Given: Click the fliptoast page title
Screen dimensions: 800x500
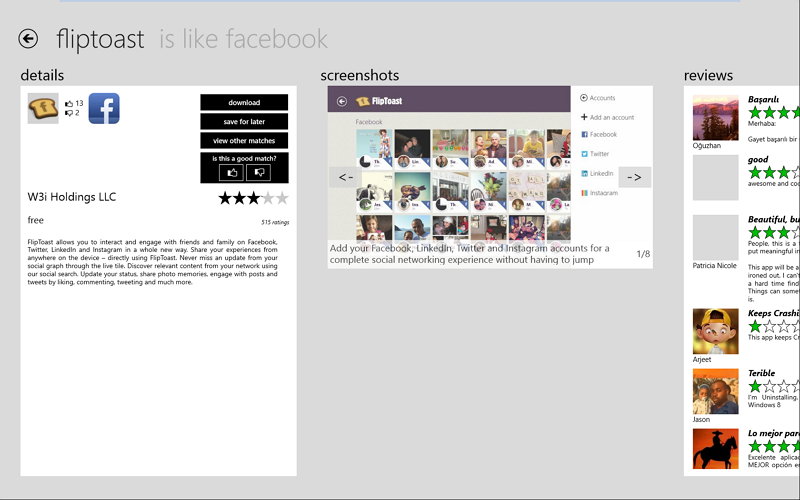Looking at the screenshot, I should 100,39.
